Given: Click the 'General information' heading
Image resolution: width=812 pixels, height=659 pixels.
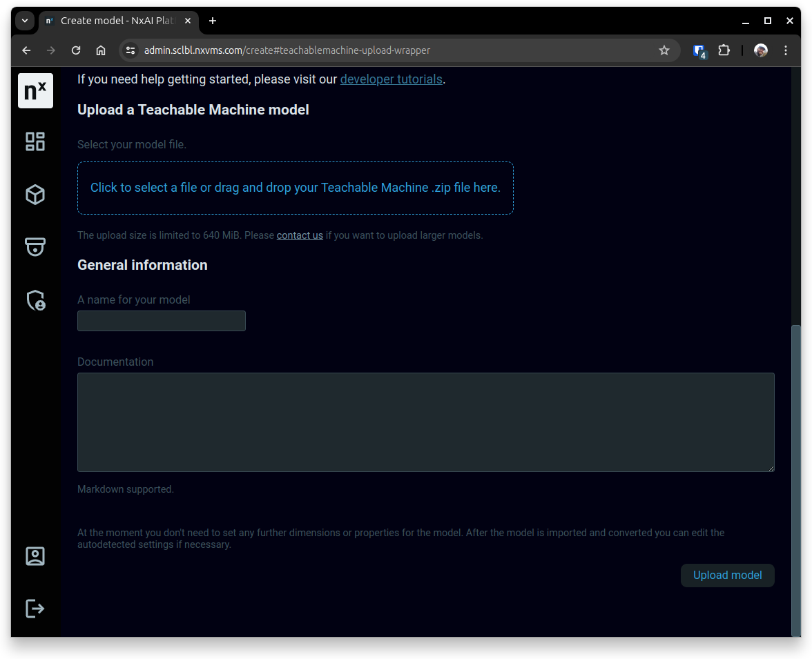Looking at the screenshot, I should point(142,265).
